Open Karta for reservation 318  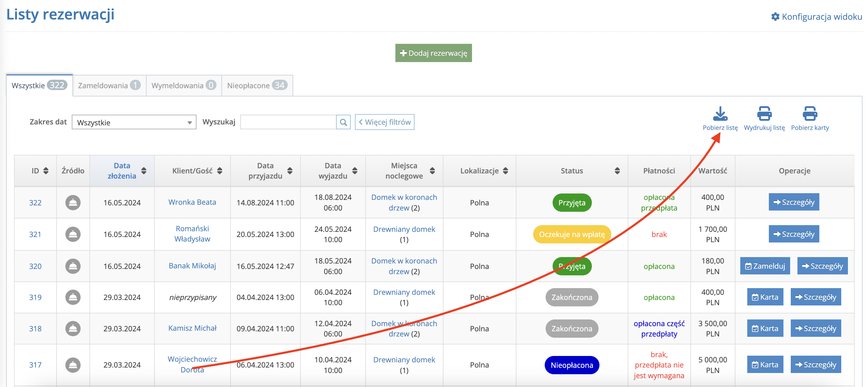pos(765,328)
